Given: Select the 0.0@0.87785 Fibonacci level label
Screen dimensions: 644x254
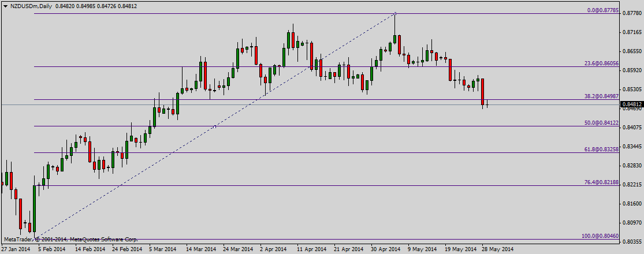Looking at the screenshot, I should (x=602, y=10).
